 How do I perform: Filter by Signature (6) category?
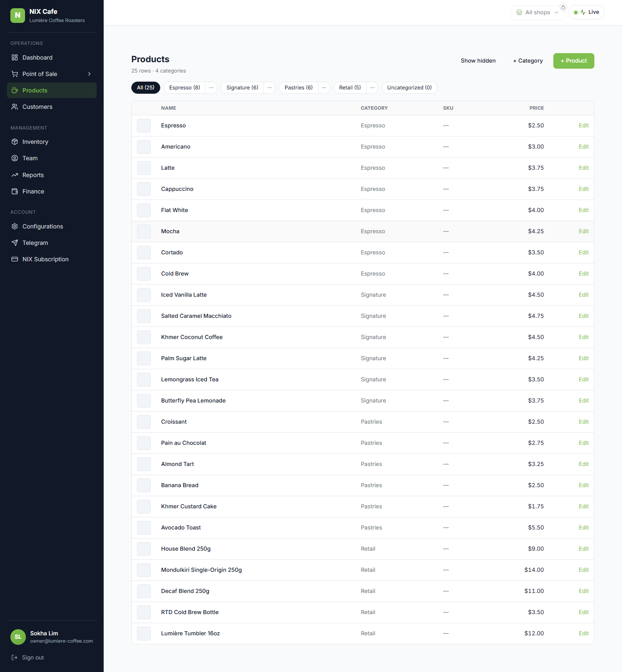coord(242,88)
